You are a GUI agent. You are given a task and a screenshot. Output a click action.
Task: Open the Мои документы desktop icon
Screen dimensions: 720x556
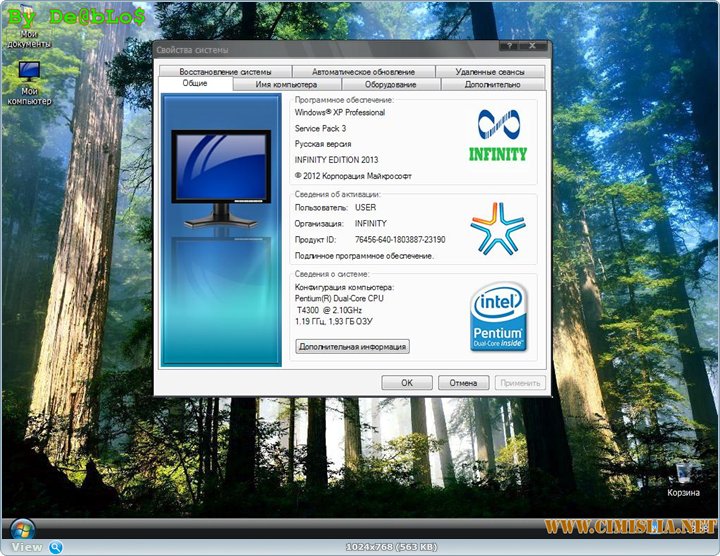29,32
